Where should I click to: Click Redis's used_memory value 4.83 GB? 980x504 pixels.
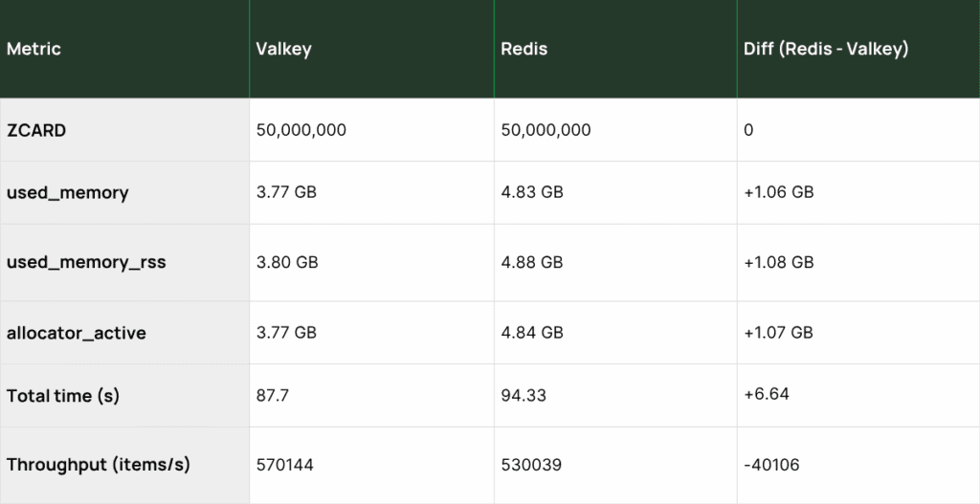(532, 192)
